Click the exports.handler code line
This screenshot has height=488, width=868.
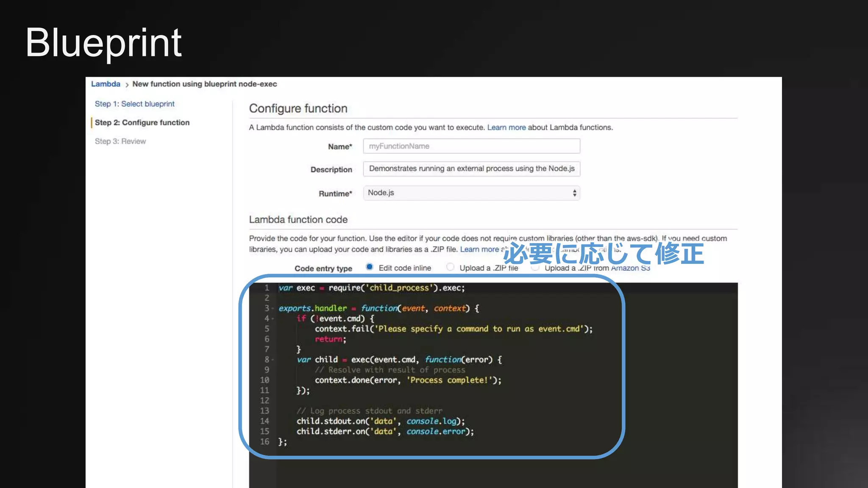379,308
